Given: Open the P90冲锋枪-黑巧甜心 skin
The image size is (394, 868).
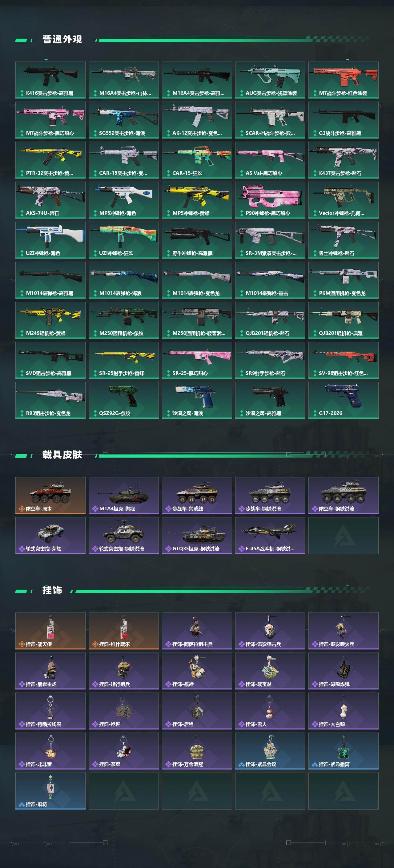Looking at the screenshot, I should (270, 200).
